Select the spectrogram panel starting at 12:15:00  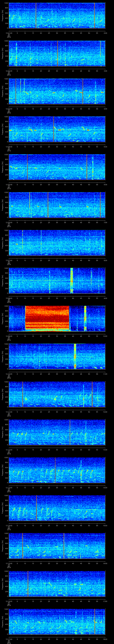(57, 546)
